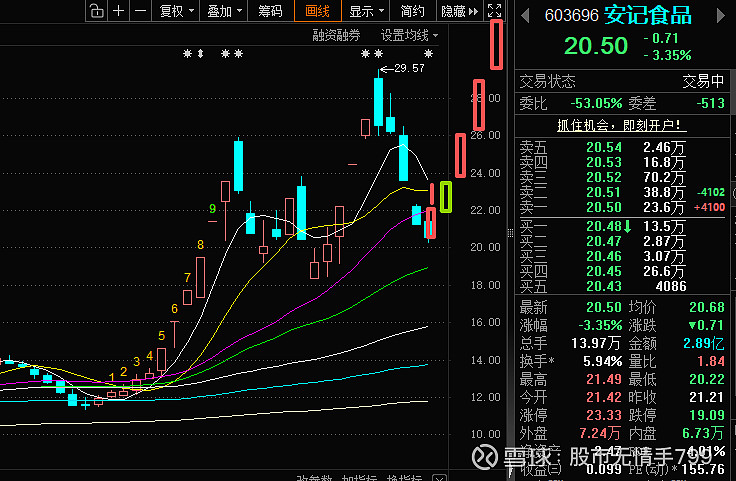Click the 换手 5.94% value
Image resolution: width=736 pixels, height=481 pixels.
(602, 361)
